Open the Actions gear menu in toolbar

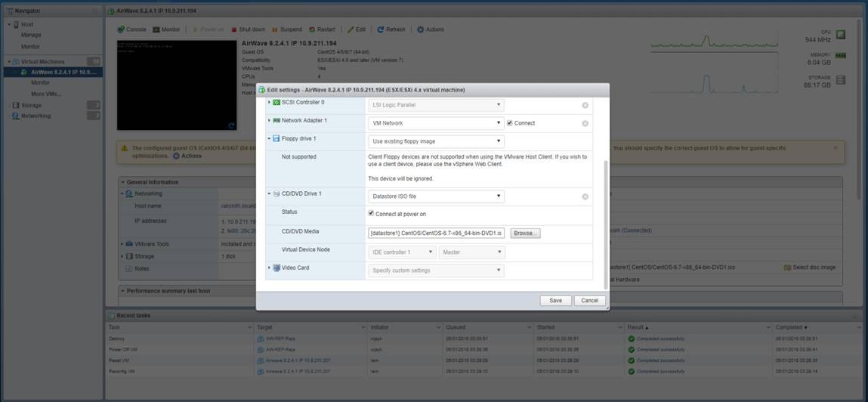pyautogui.click(x=431, y=29)
